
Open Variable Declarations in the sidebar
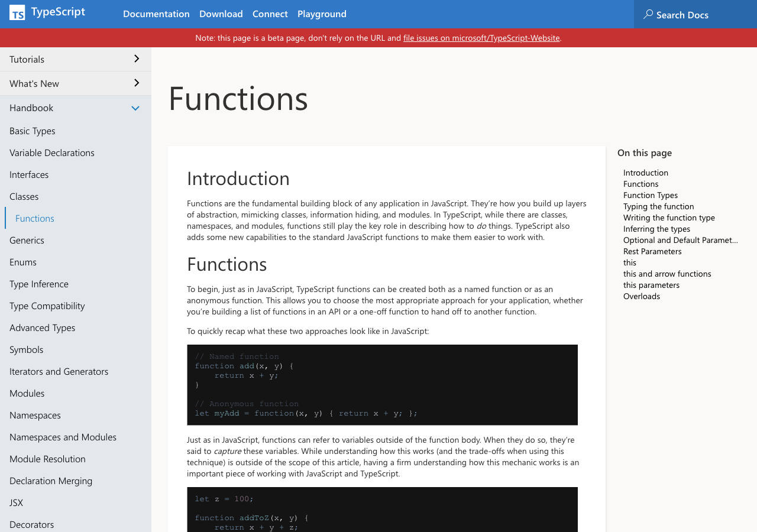pos(52,153)
